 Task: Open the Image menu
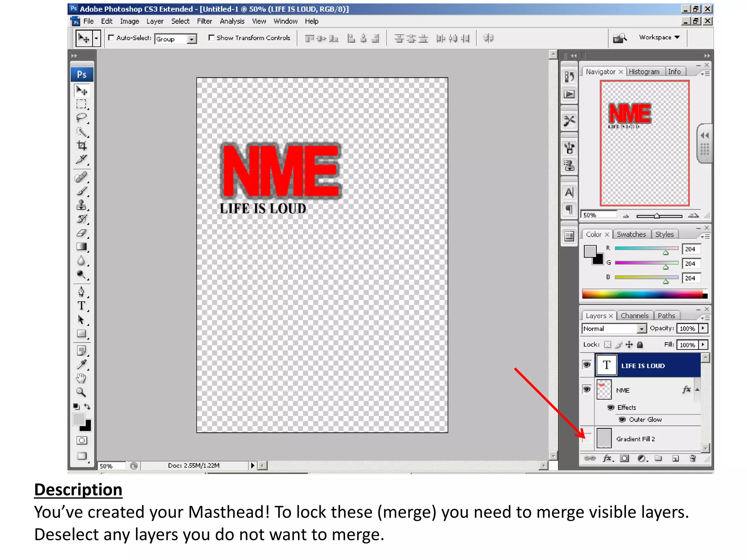coord(129,21)
